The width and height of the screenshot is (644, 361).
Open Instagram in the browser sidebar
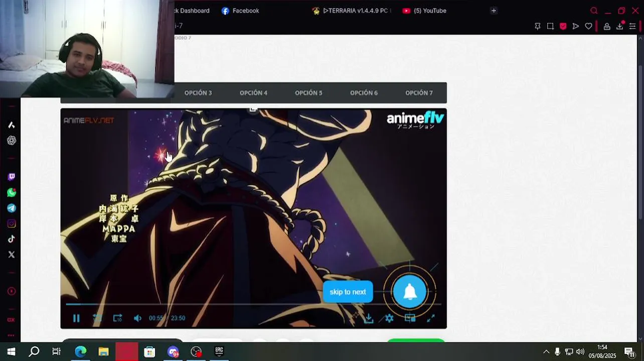click(11, 224)
